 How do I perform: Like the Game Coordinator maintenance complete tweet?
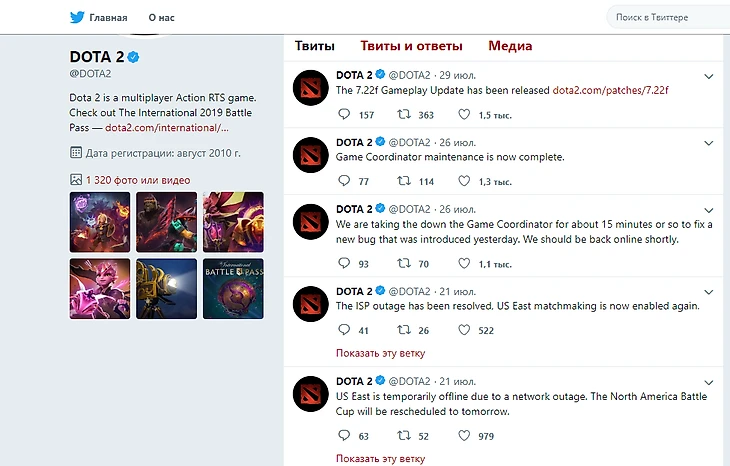pyautogui.click(x=464, y=181)
